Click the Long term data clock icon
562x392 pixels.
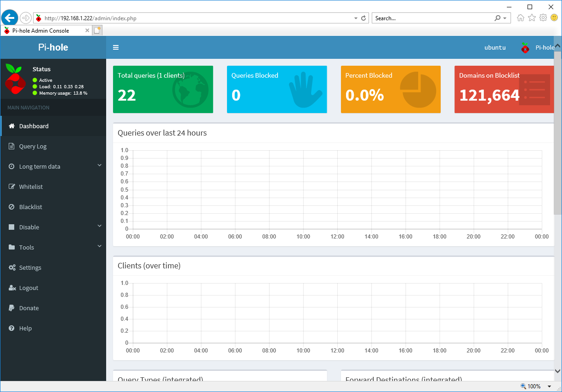(11, 166)
